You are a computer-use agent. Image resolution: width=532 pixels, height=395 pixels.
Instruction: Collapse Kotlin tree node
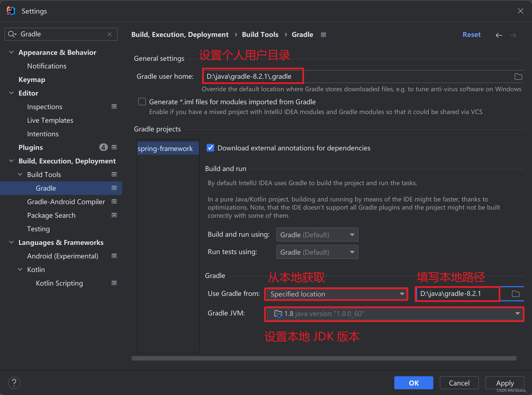pos(20,269)
